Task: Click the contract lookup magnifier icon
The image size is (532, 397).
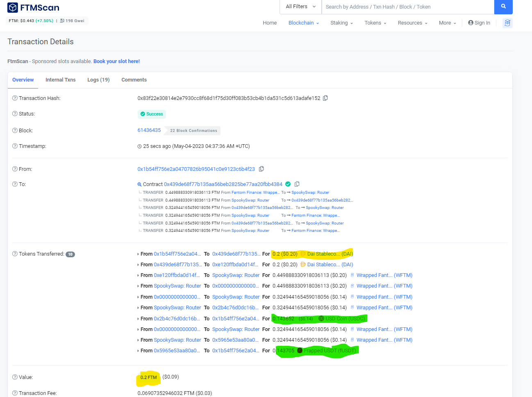Action: [x=139, y=184]
